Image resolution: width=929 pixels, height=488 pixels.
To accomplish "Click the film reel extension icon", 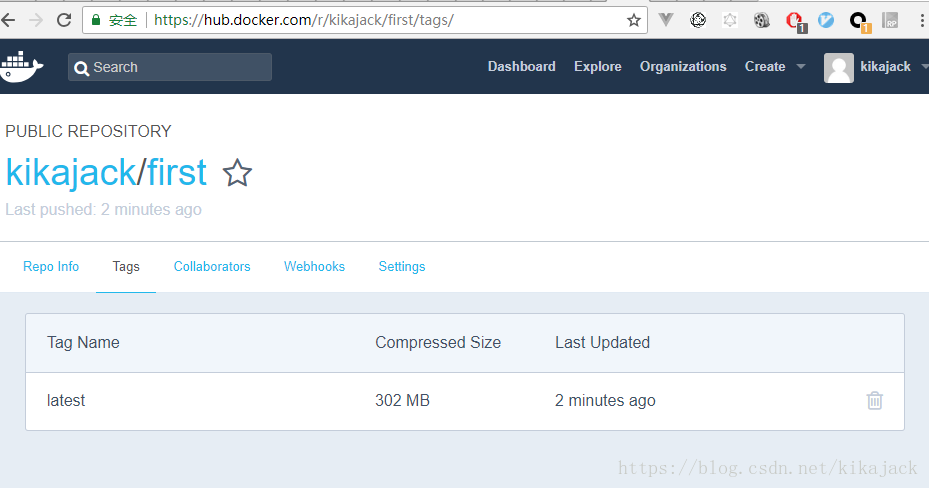I will 762,20.
